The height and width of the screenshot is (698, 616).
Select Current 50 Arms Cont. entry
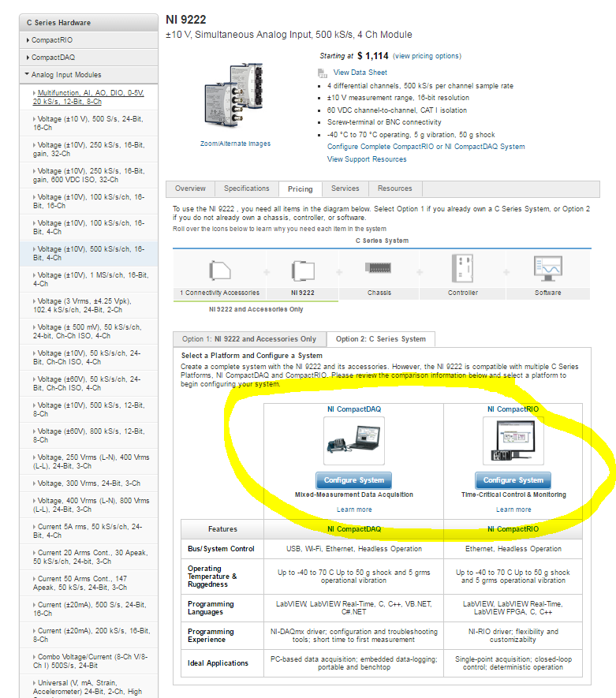(88, 583)
